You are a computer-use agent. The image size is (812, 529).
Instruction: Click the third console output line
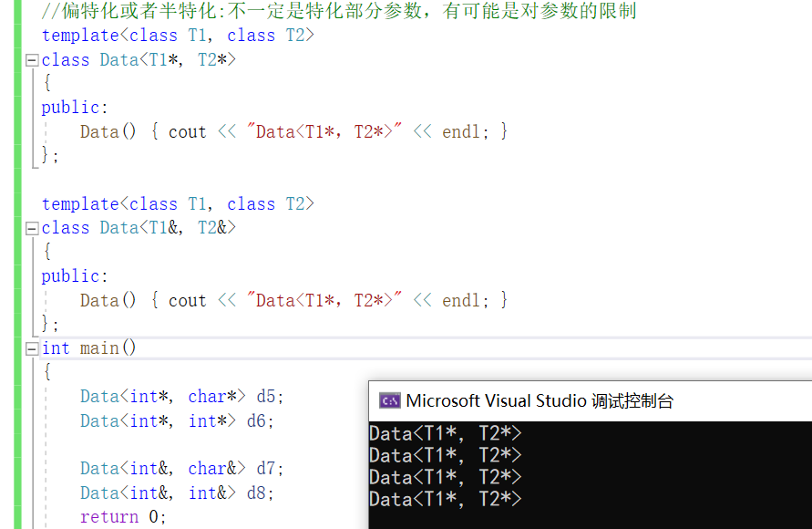tap(446, 477)
